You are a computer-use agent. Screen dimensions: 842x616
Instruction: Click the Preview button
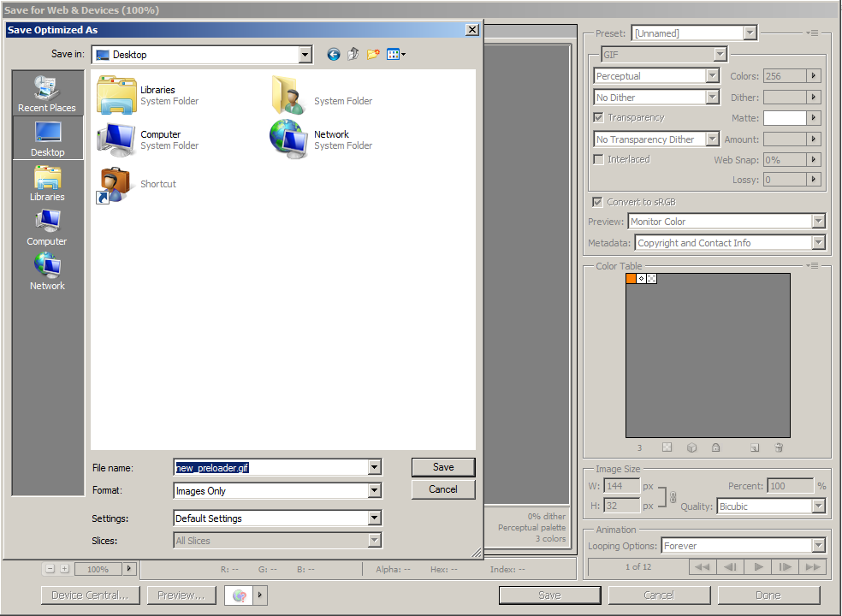pos(181,595)
